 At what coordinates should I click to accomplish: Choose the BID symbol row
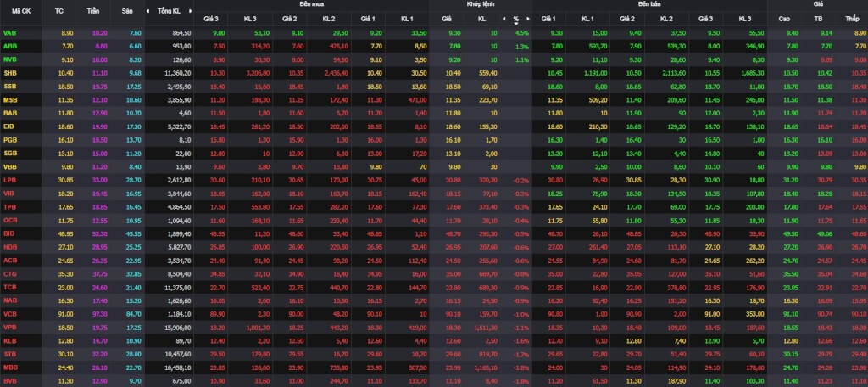[x=8, y=233]
